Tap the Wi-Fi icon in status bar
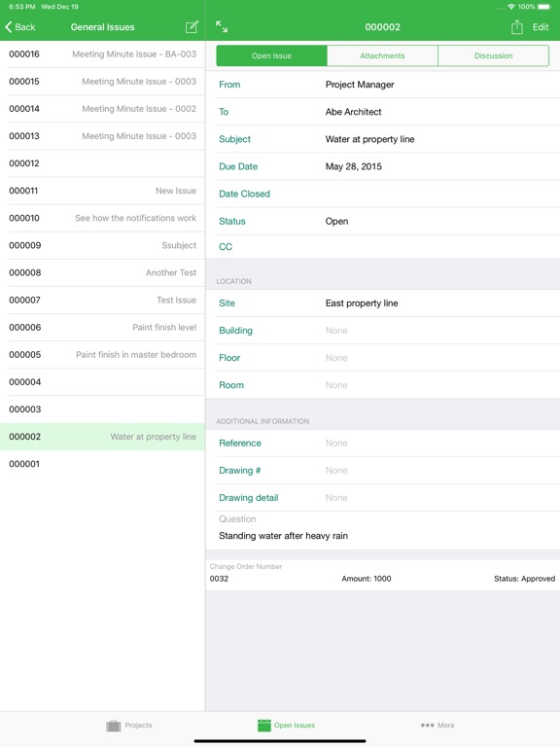Screen dimensions: 560x747 [x=511, y=7]
